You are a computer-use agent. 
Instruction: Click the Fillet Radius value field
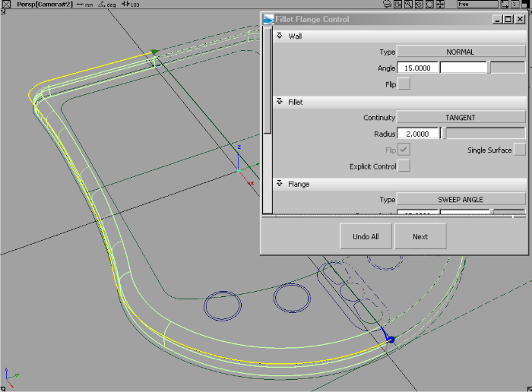pos(417,134)
